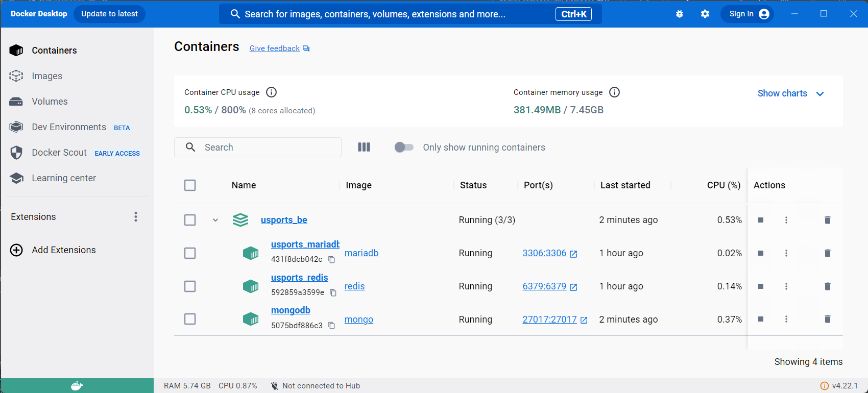Open the Images sidebar section
Viewport: 868px width, 393px height.
[77, 76]
